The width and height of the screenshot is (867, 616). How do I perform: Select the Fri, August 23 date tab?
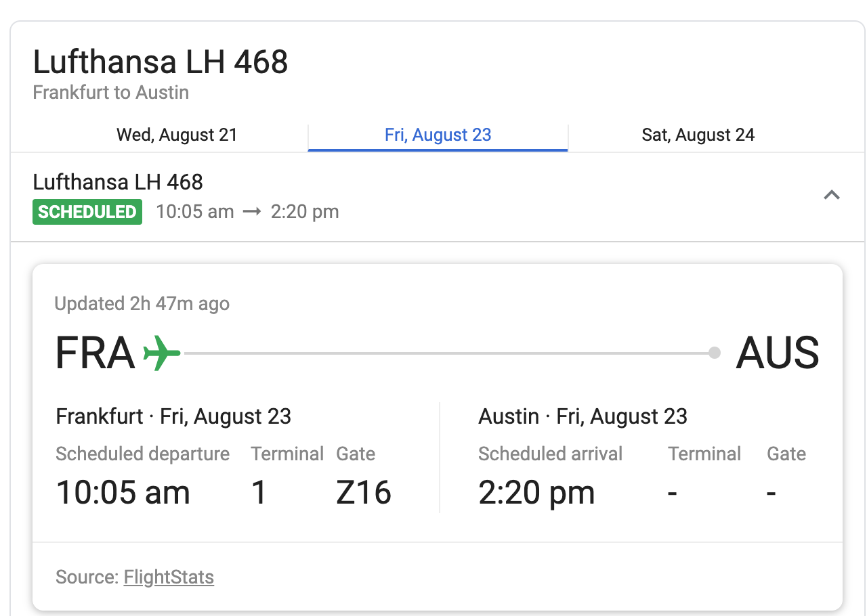(x=438, y=135)
